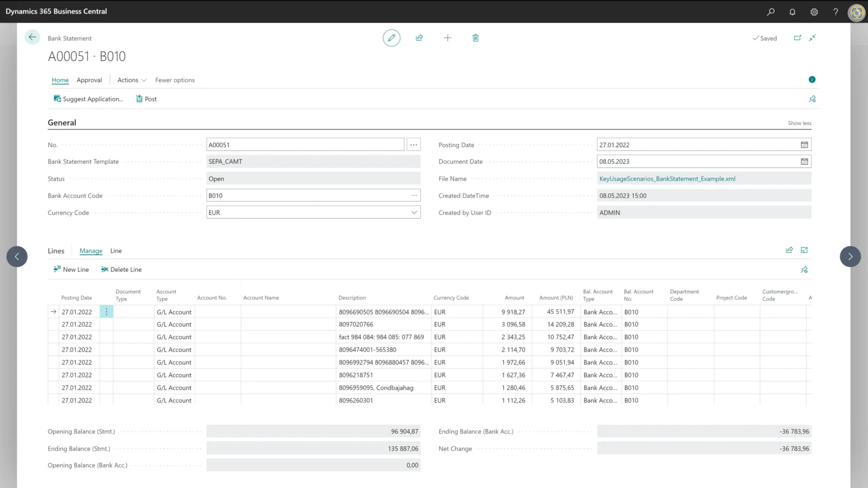The image size is (868, 488).
Task: Select the Line tab in Lines section
Action: 116,251
